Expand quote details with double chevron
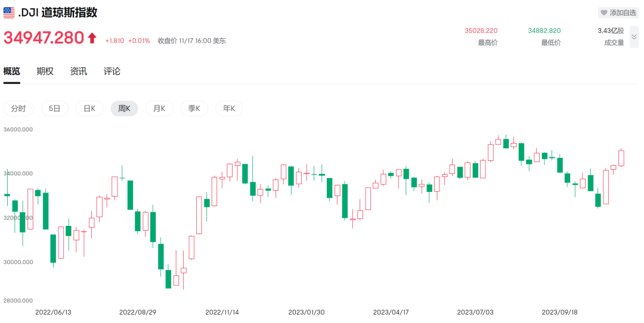The height and width of the screenshot is (323, 644). (x=634, y=37)
